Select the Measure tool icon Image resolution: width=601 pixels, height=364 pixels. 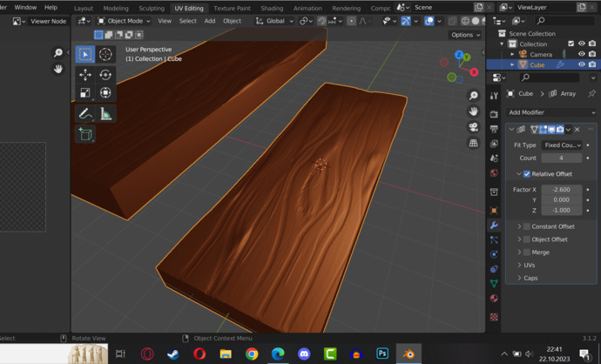click(105, 114)
